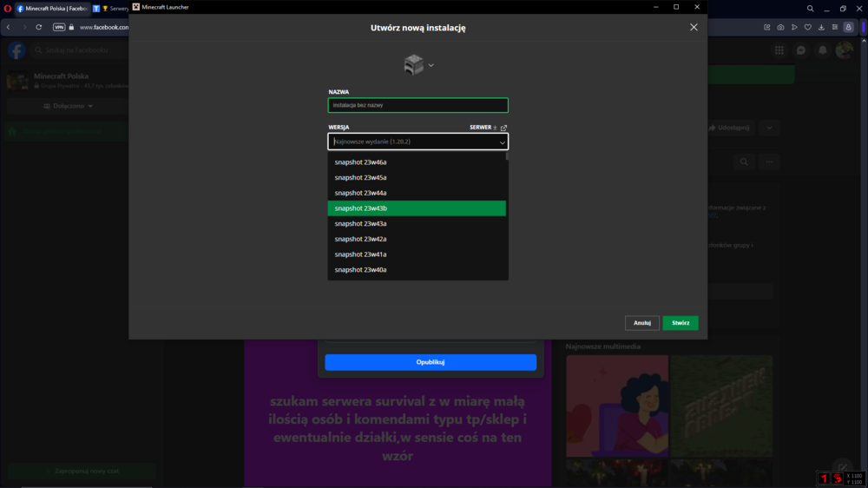Switch to Minecraft Polska Facebook tab in Opera

click(53, 9)
